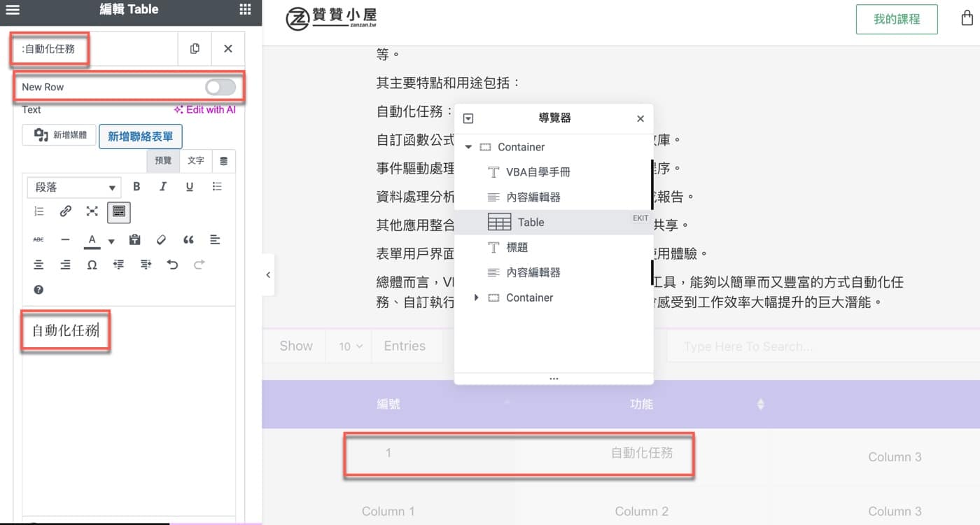Image resolution: width=980 pixels, height=525 pixels.
Task: Remove the 自動化任務 item
Action: point(228,48)
